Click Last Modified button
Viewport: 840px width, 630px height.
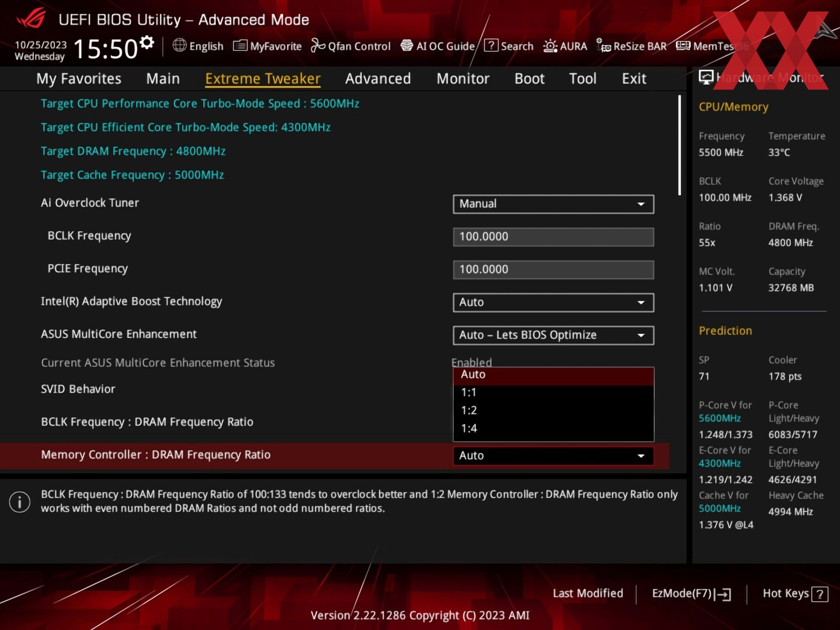point(588,594)
